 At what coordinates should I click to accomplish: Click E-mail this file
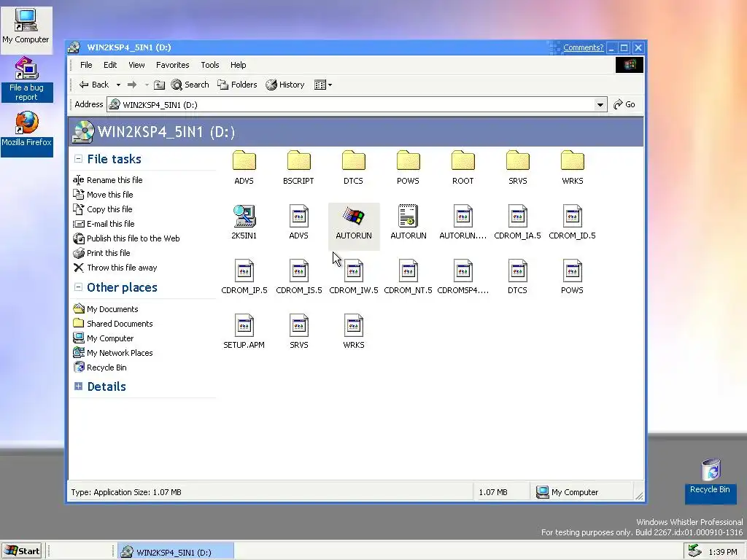pyautogui.click(x=104, y=224)
